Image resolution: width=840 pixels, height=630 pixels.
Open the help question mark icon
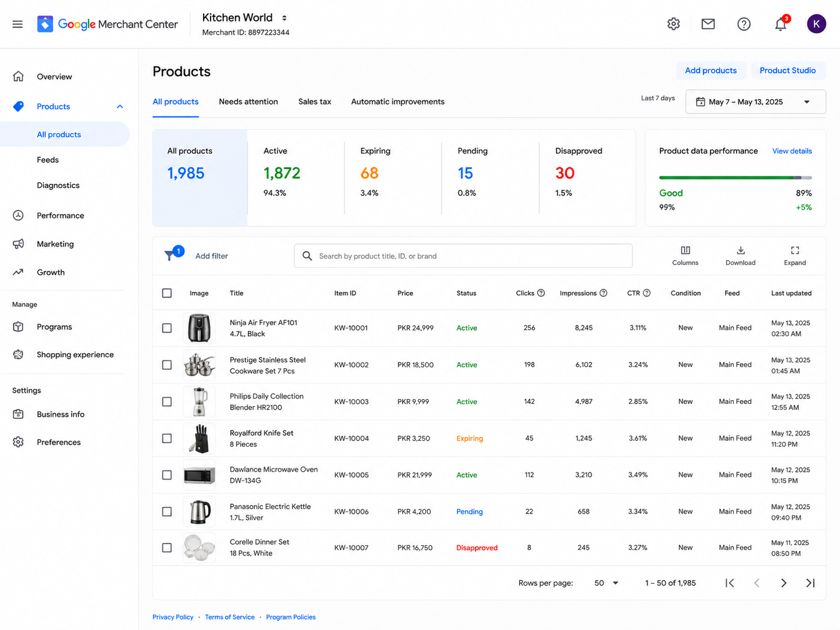(x=744, y=24)
